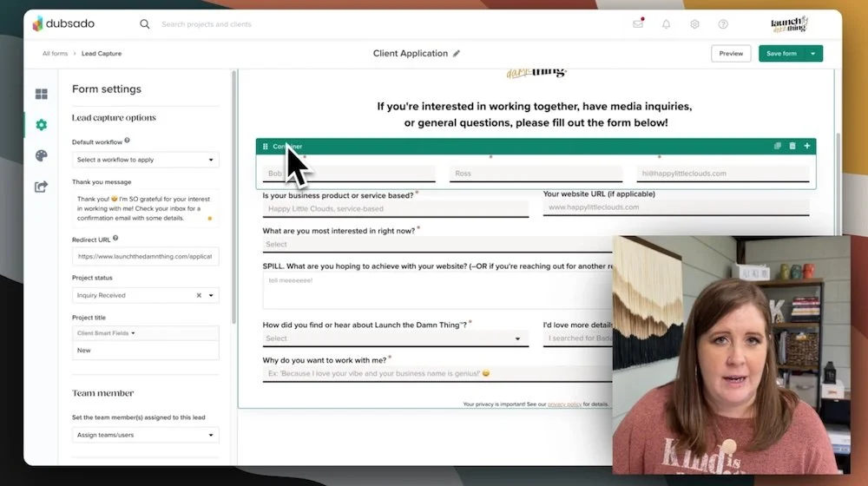Click the Team member heading

pyautogui.click(x=103, y=393)
